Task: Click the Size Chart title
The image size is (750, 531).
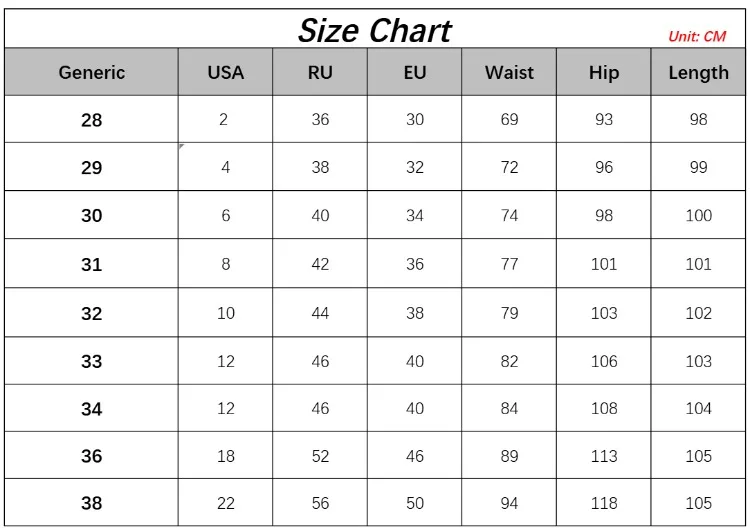Action: (x=375, y=31)
